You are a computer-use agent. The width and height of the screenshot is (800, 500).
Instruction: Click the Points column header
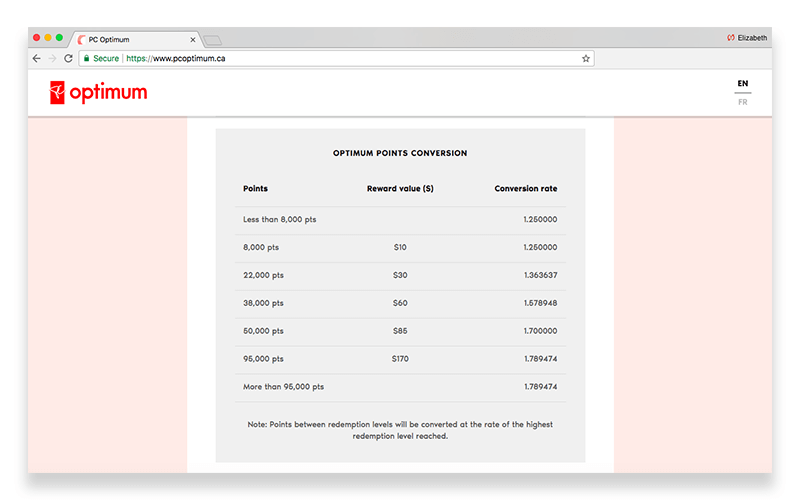[x=255, y=189]
